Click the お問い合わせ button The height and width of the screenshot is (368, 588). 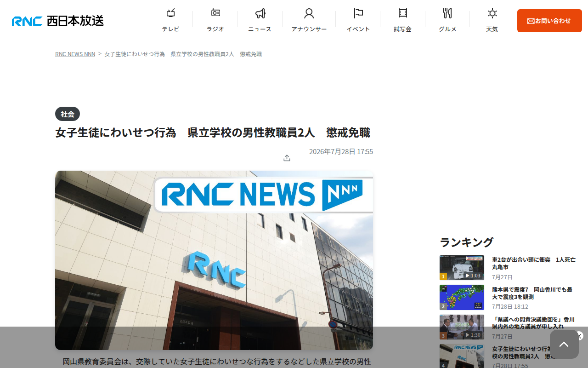(549, 21)
